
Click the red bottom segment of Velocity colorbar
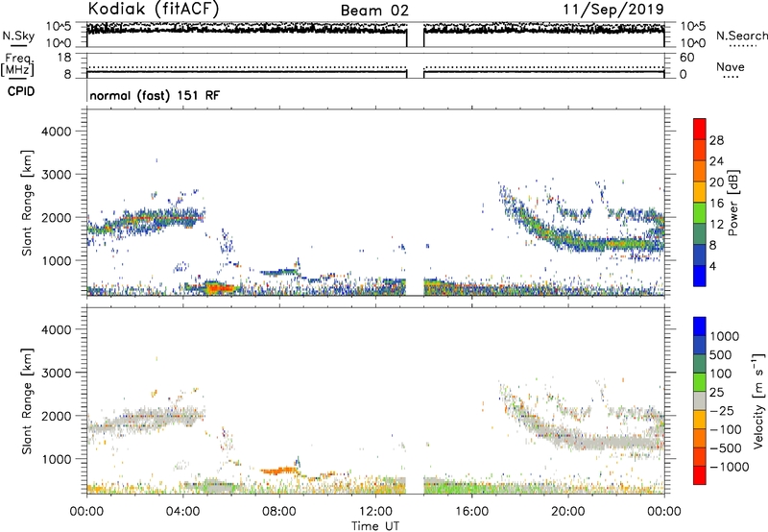pos(700,475)
